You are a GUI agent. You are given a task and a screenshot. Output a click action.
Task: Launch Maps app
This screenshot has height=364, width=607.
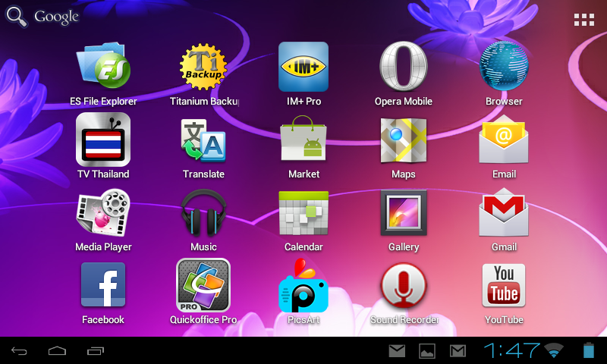(404, 140)
